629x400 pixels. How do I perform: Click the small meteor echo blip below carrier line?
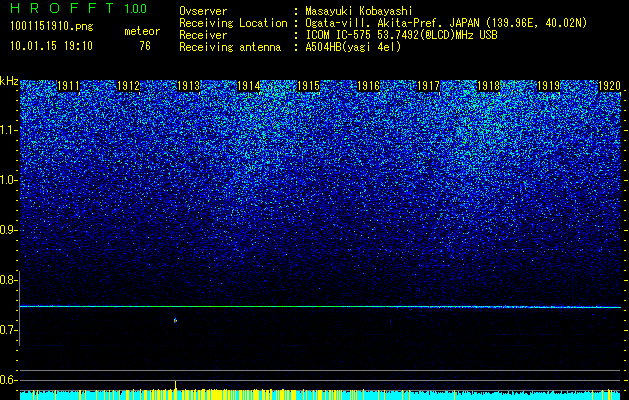pyautogui.click(x=175, y=320)
